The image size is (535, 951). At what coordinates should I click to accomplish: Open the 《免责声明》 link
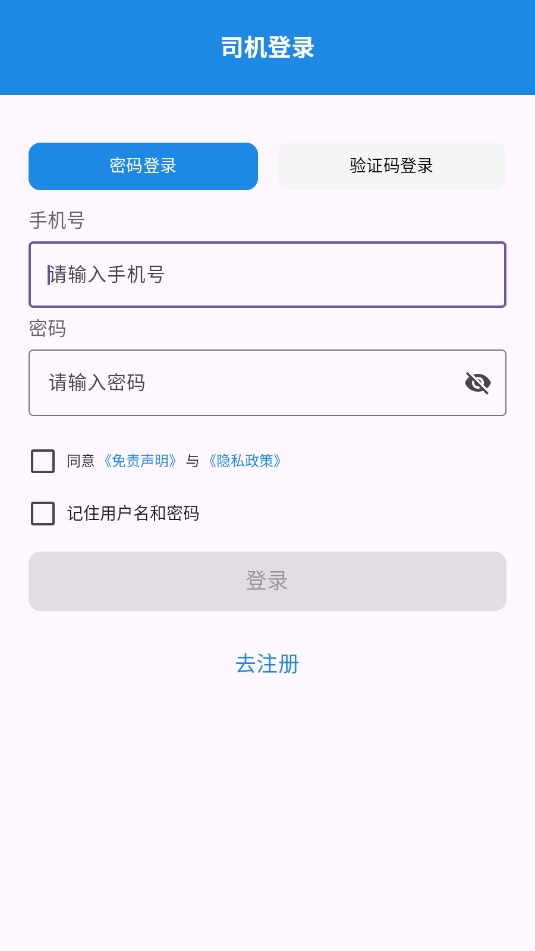point(140,461)
